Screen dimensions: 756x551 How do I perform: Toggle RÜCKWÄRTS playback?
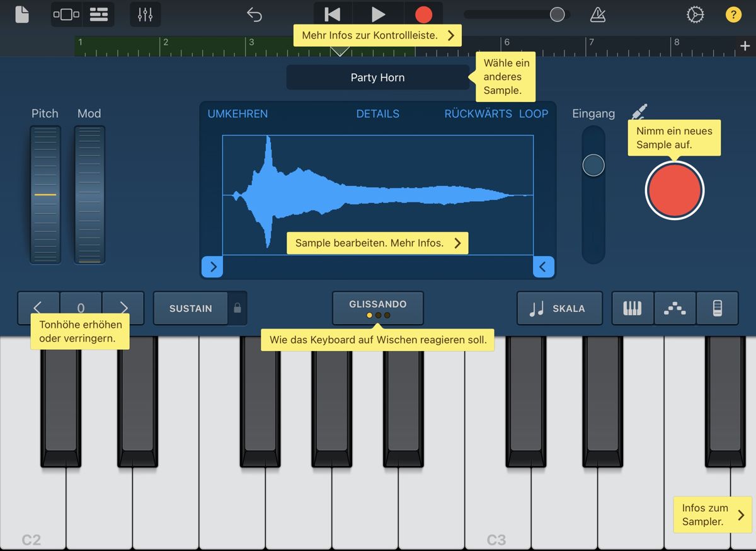[x=478, y=113]
